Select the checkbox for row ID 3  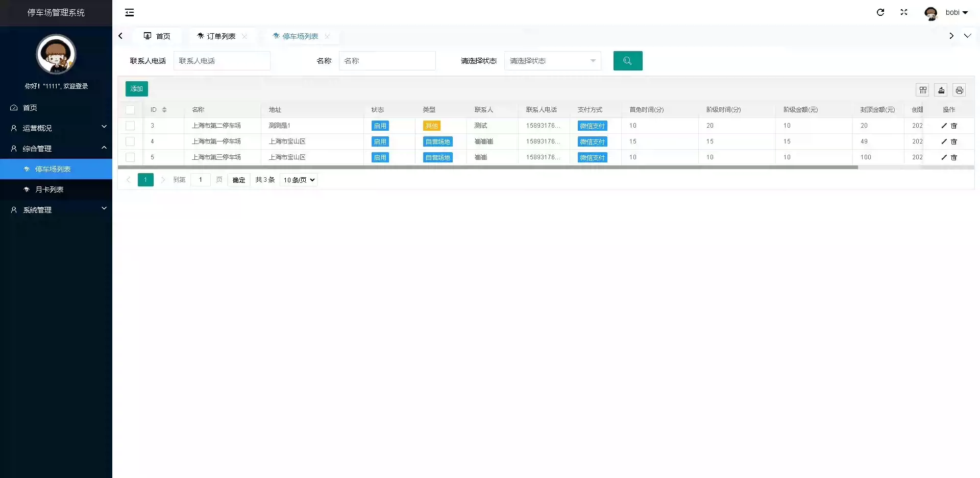(x=130, y=126)
